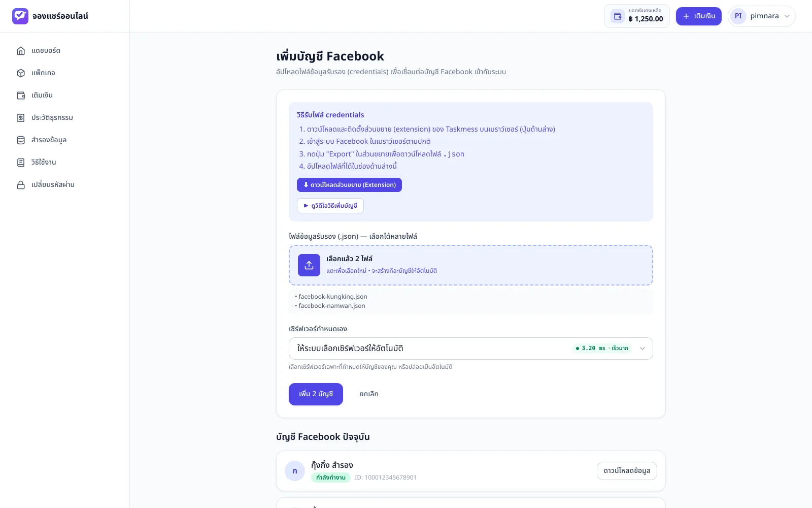Click the ก avatar of กุ้งกิ่ง สำรอง account
The width and height of the screenshot is (812, 508).
(295, 471)
